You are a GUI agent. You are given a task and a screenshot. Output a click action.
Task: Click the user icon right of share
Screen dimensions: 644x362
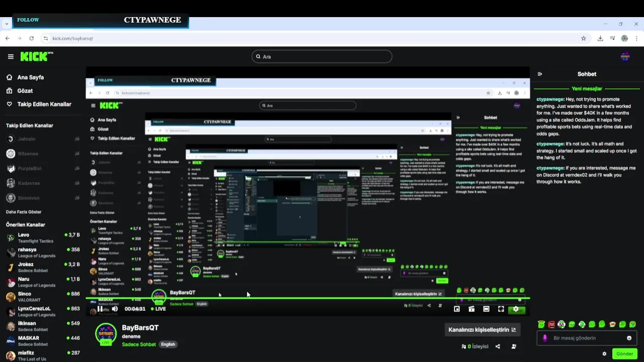(514, 346)
